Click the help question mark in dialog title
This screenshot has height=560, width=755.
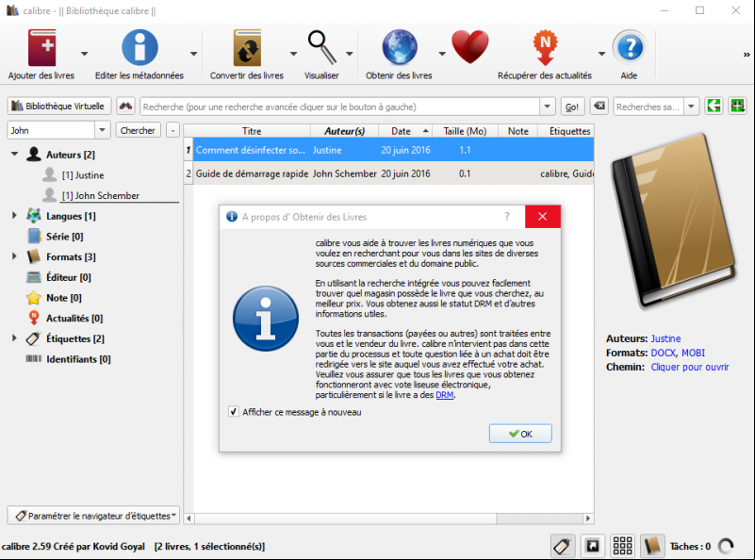click(x=507, y=217)
